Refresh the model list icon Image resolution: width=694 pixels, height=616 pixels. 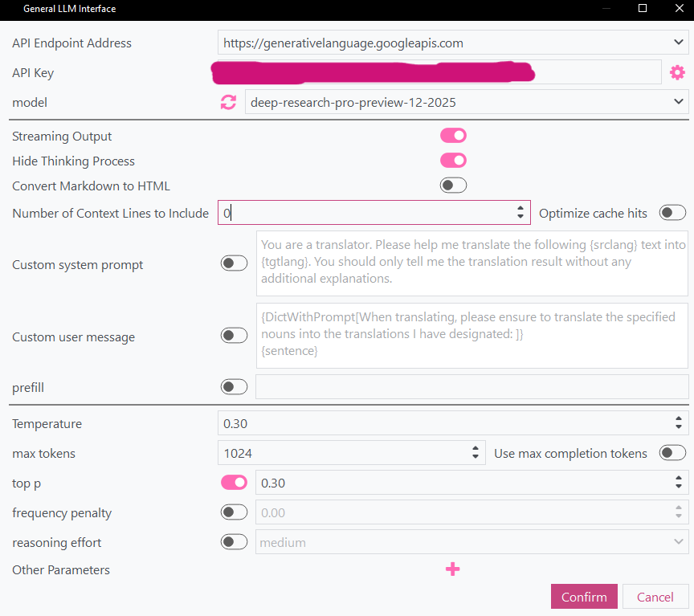(x=228, y=102)
